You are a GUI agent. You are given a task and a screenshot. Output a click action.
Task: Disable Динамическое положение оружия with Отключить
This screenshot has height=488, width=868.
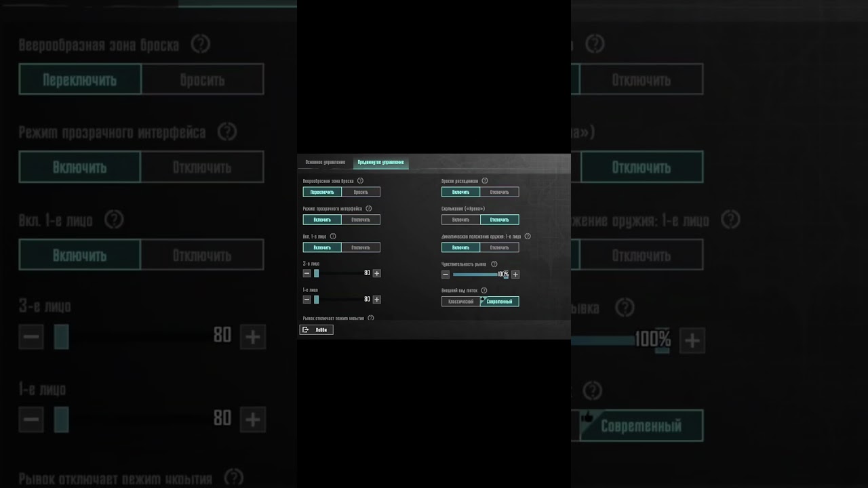point(500,247)
